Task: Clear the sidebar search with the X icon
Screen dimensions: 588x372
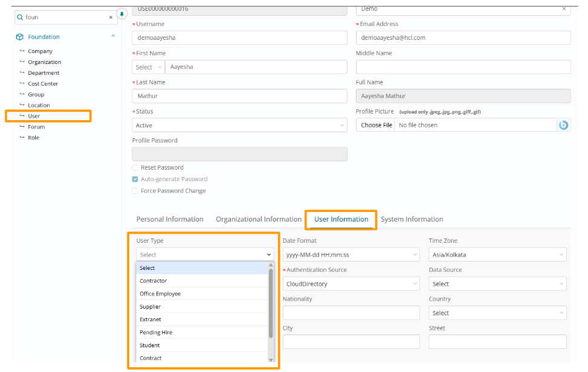Action: (111, 18)
